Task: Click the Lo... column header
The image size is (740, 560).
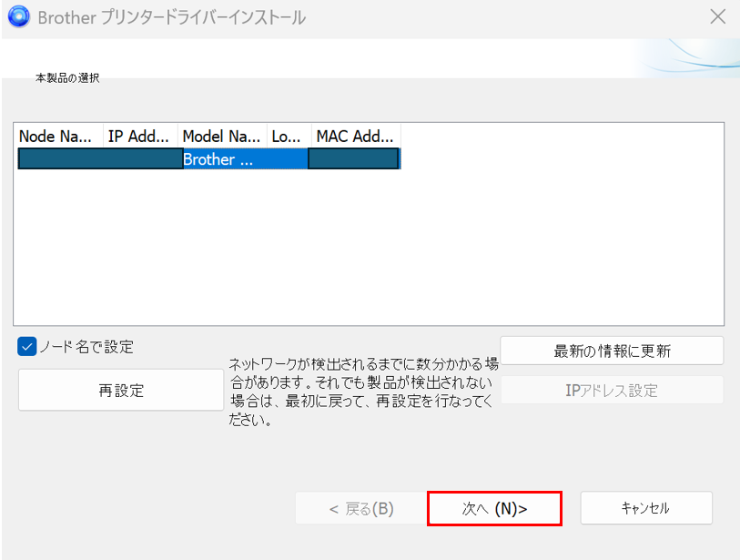Action: 289,137
